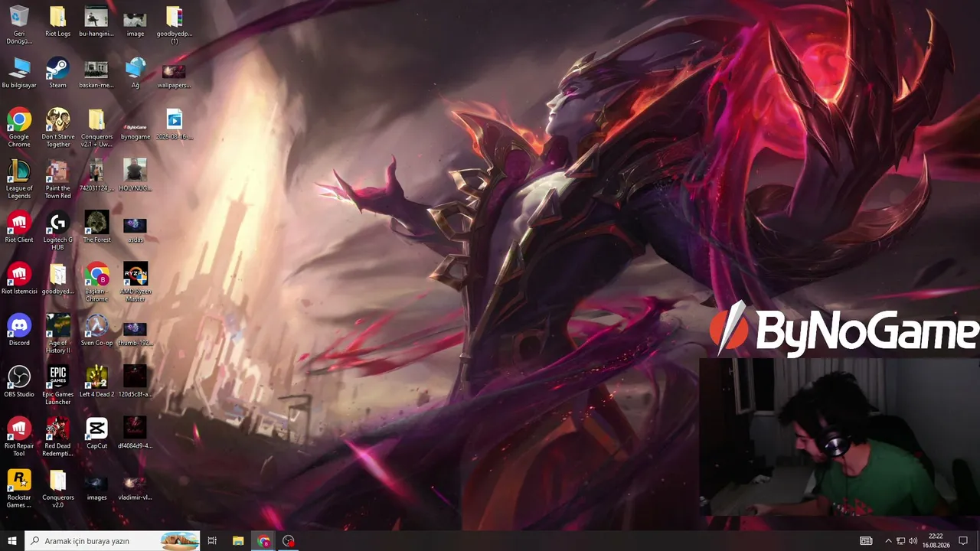
Task: Open File Explorer from the taskbar
Action: [x=238, y=541]
